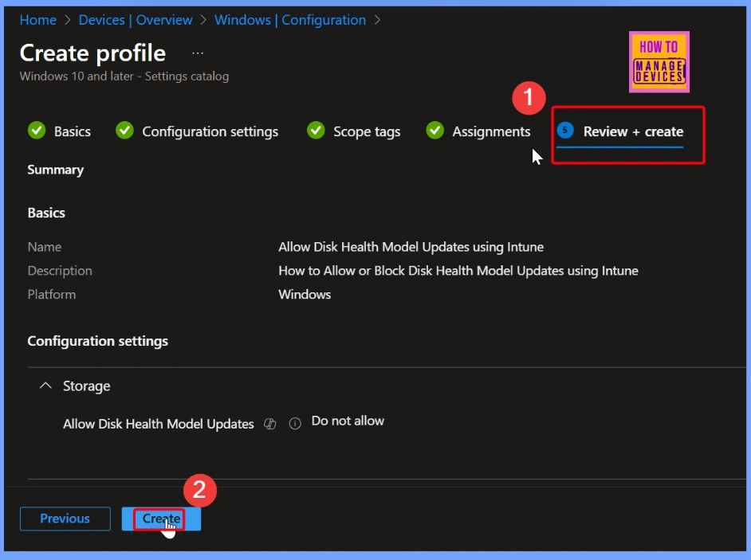This screenshot has height=560, width=751.
Task: Click the profile name 'Allow Disk Health Model Updates using Intune'
Action: coord(411,247)
